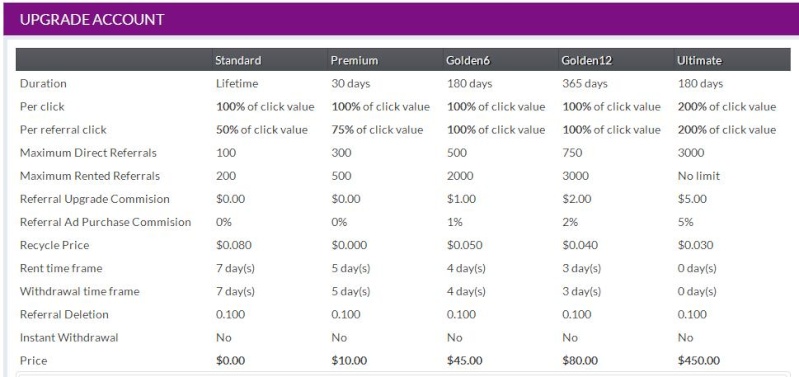
Task: Click the Withdrawal time frame label
Action: [79, 291]
